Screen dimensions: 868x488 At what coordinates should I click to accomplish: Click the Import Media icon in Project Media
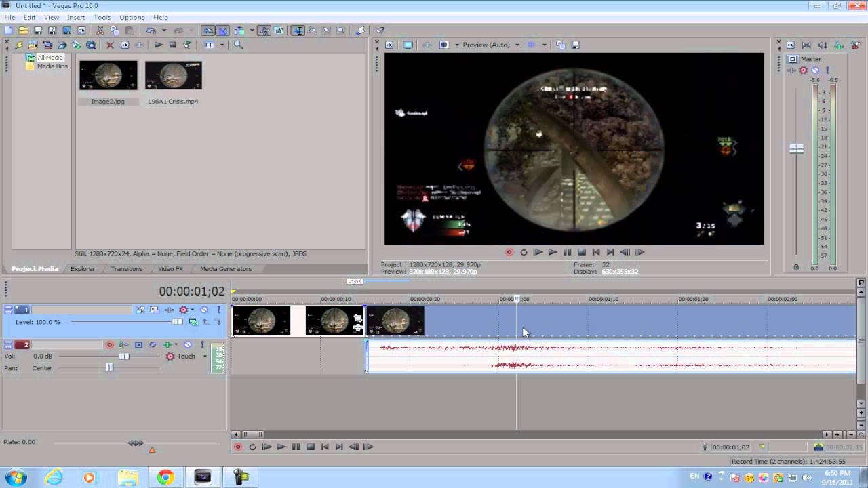point(33,45)
